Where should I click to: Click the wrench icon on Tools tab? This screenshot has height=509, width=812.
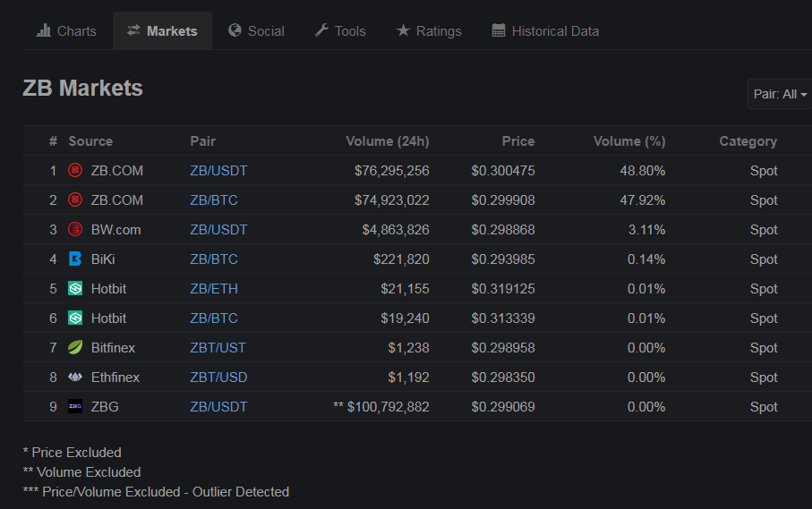click(x=321, y=30)
